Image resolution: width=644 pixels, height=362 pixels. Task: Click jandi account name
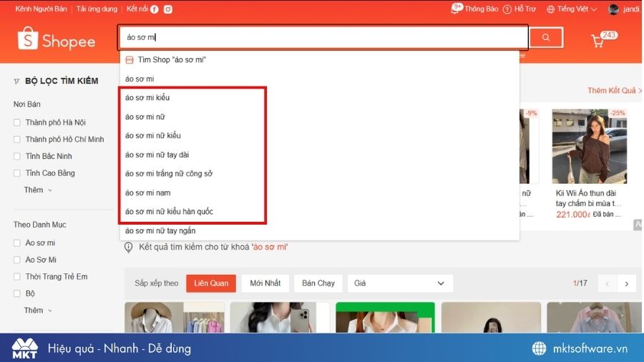(631, 9)
